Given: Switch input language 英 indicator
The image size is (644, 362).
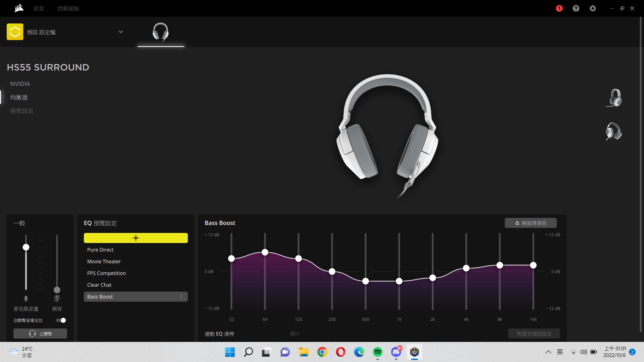Looking at the screenshot, I should pyautogui.click(x=560, y=352).
